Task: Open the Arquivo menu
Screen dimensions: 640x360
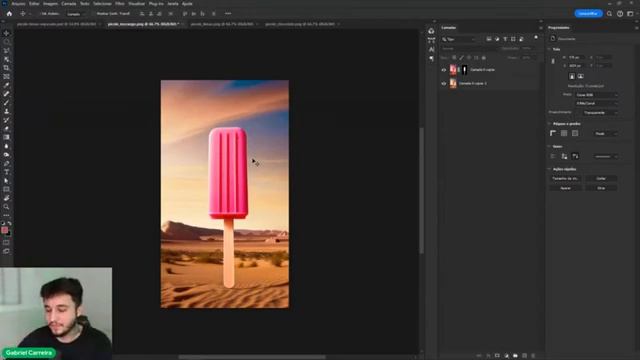Action: coord(18,4)
